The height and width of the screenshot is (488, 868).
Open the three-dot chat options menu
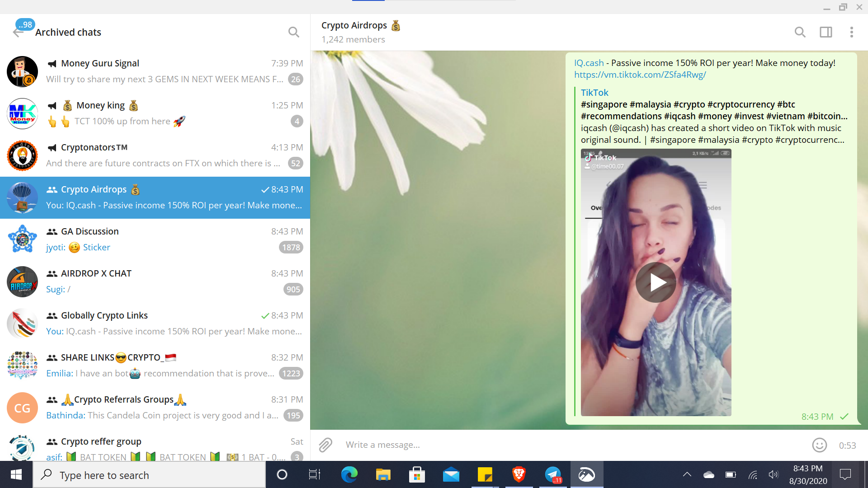(852, 32)
